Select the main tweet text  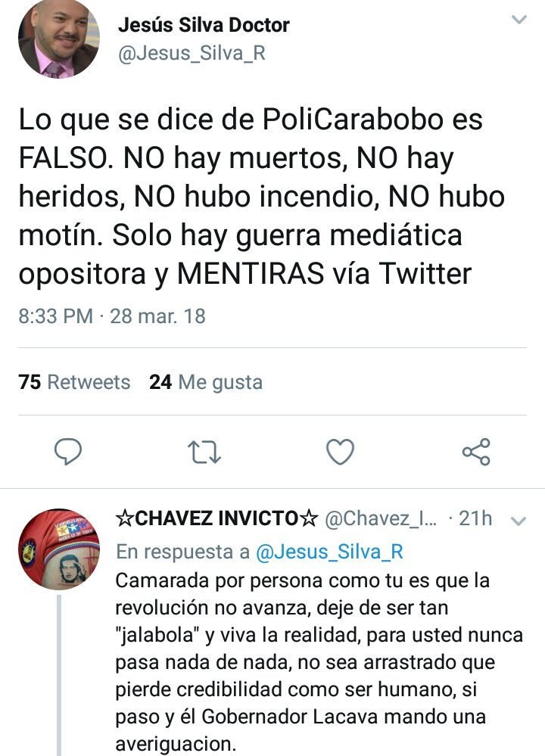pyautogui.click(x=261, y=197)
